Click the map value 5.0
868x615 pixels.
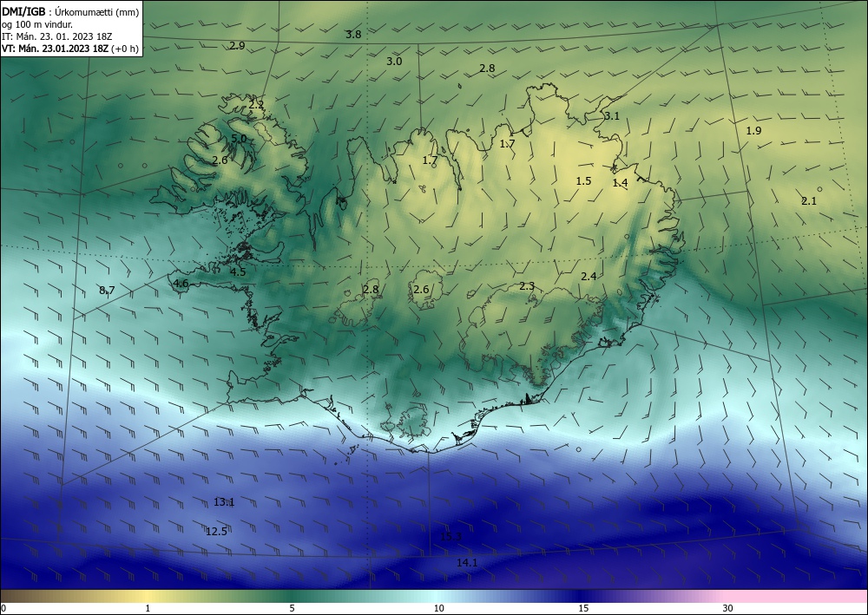coord(239,139)
